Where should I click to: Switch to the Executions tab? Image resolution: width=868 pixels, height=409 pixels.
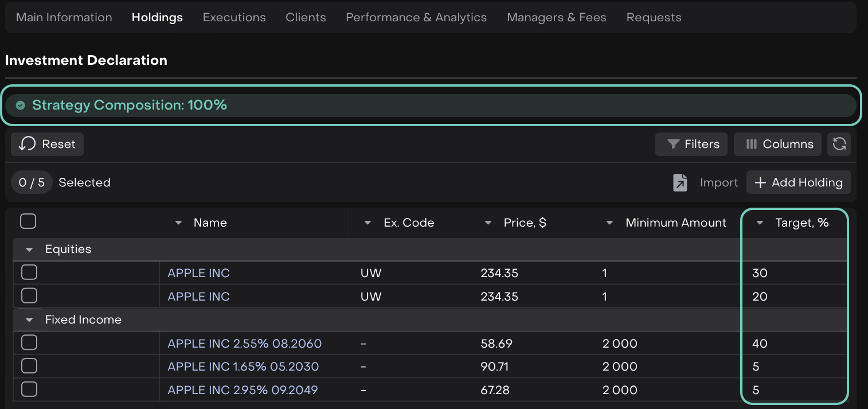(234, 17)
